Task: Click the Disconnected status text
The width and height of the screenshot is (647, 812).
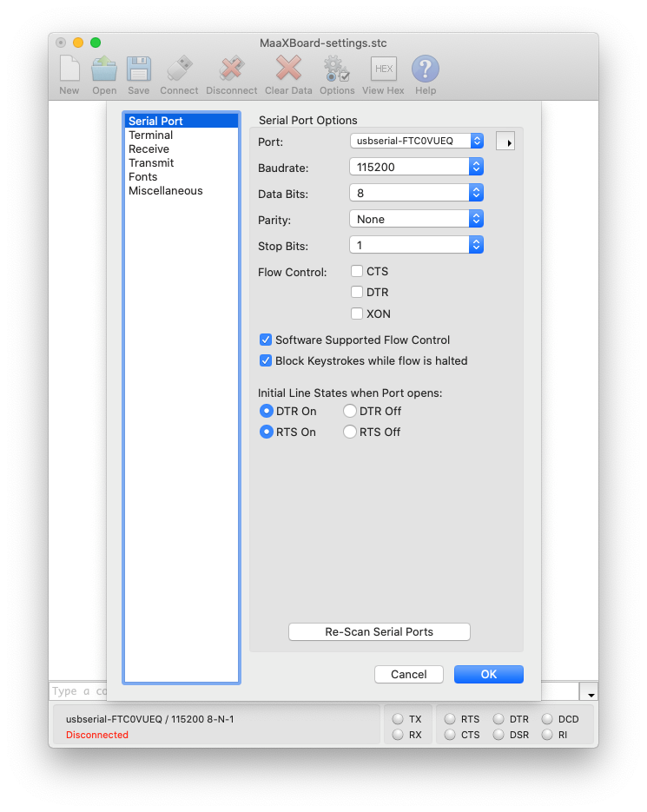Action: (x=97, y=735)
